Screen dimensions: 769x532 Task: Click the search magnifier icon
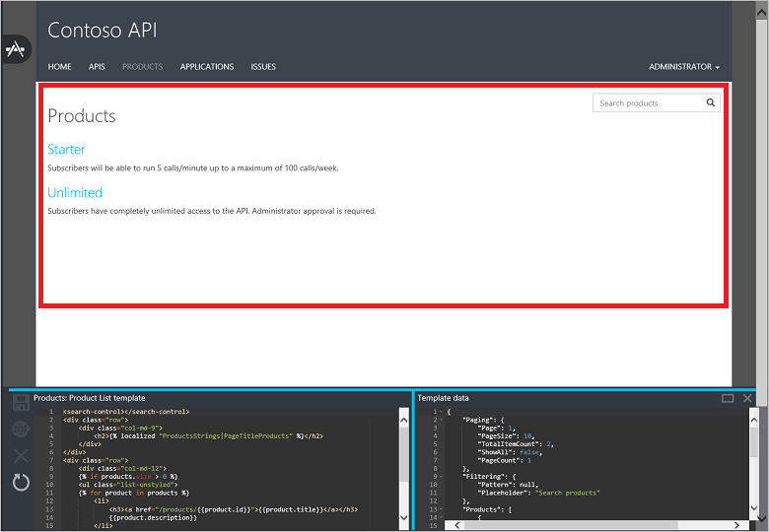(710, 102)
